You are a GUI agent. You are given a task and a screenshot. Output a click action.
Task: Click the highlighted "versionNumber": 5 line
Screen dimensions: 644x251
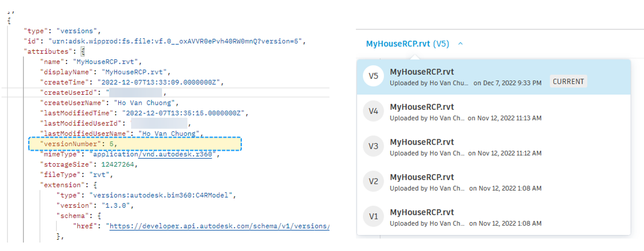click(135, 144)
